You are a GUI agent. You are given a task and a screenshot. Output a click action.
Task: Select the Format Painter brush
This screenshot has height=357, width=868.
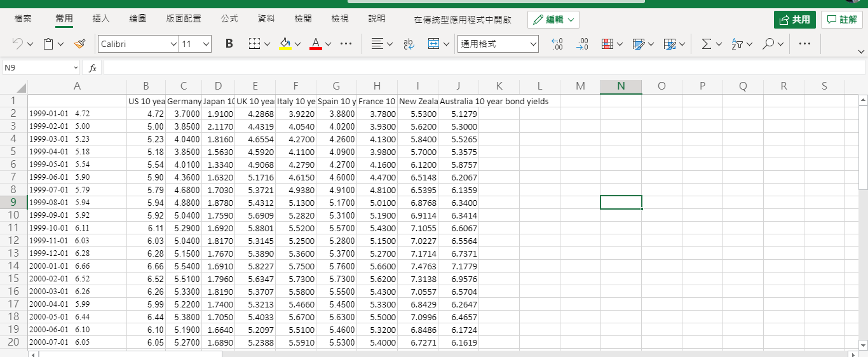coord(79,44)
